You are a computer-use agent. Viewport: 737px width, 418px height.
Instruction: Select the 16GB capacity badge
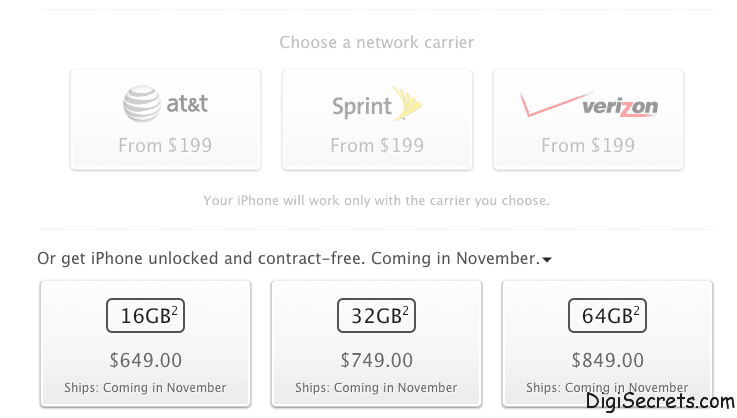coord(145,317)
